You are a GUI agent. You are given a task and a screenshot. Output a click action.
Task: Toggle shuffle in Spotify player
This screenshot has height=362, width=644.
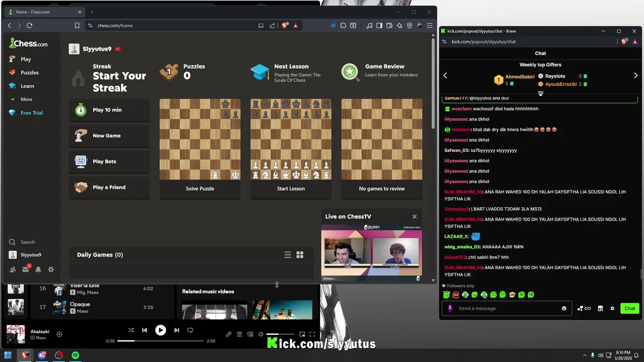point(131,330)
